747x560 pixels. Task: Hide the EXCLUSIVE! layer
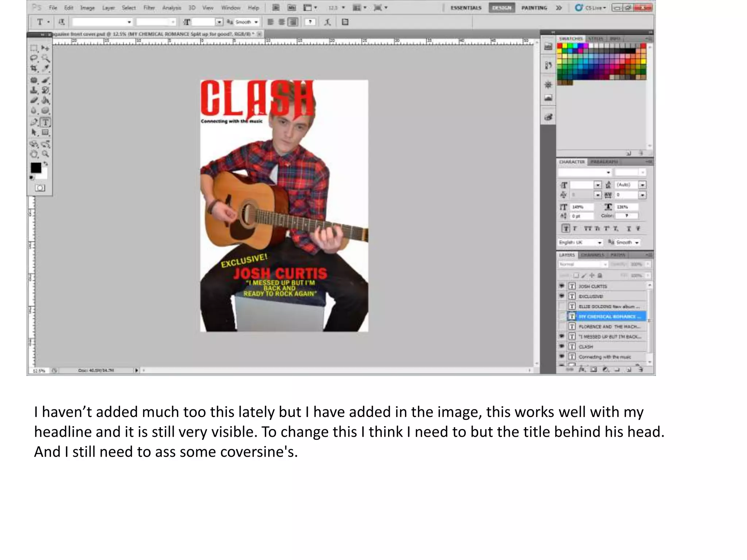click(x=562, y=296)
